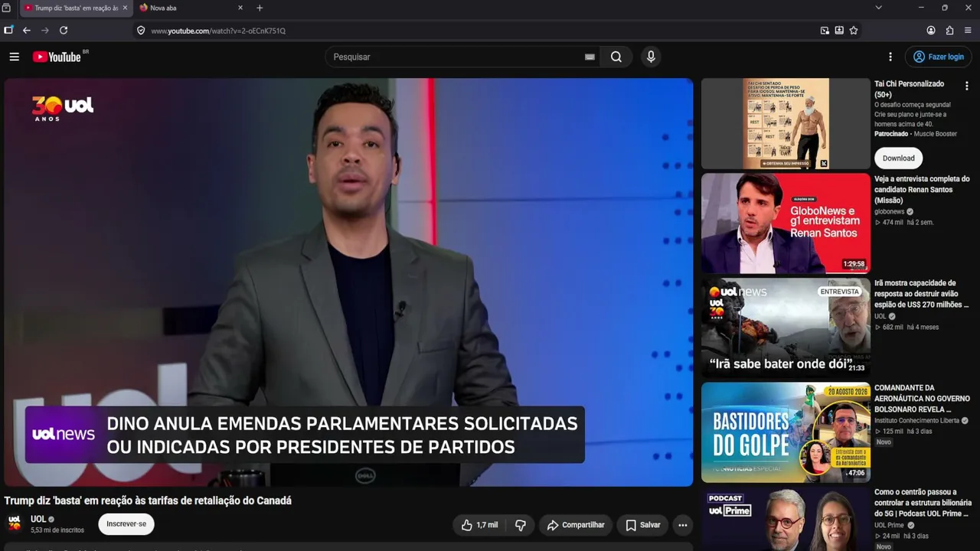Click Download on the Tai Chi ad

pos(898,158)
